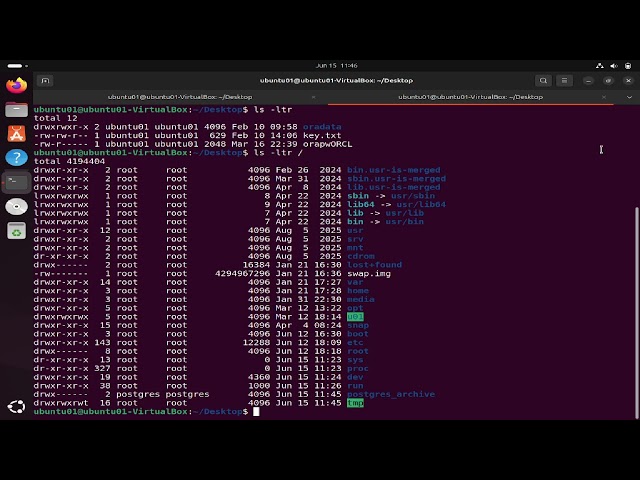This screenshot has height=480, width=640.
Task: Click the postgres_archive directory name
Action: (391, 394)
